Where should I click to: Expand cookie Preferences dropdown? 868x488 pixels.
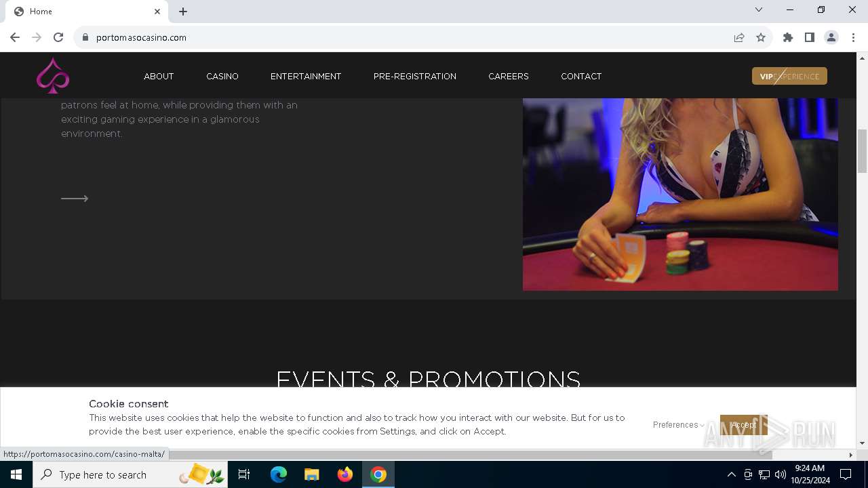678,425
